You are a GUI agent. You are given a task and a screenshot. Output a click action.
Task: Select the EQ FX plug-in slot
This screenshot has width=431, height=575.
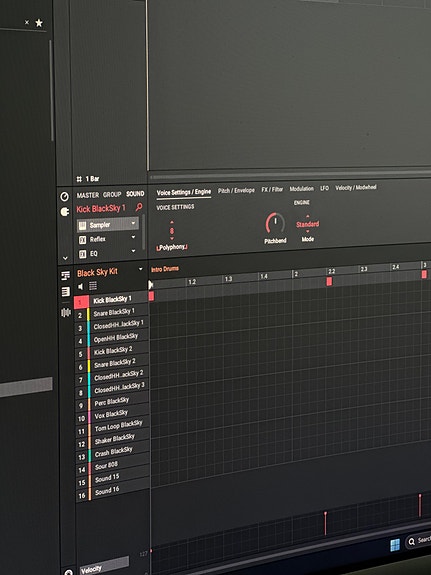pyautogui.click(x=107, y=253)
